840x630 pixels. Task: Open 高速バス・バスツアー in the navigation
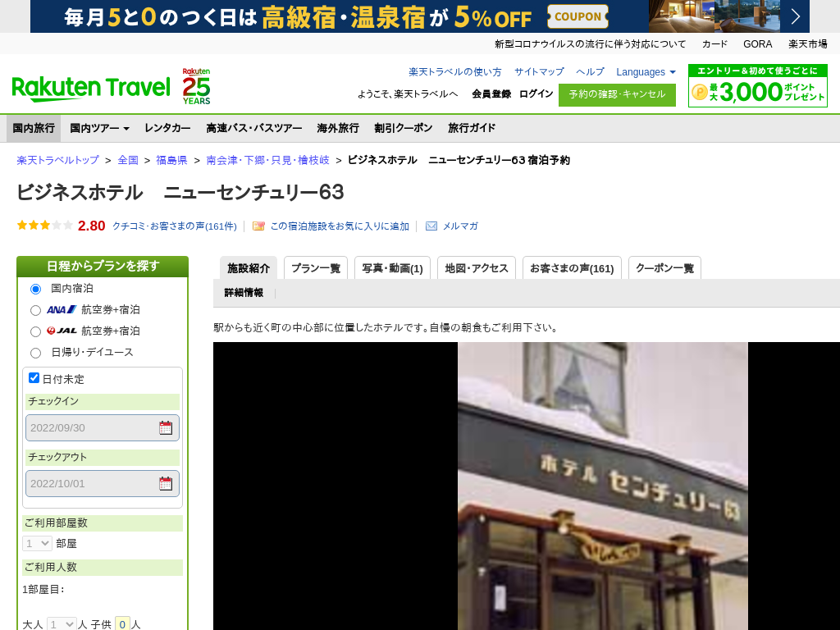254,128
